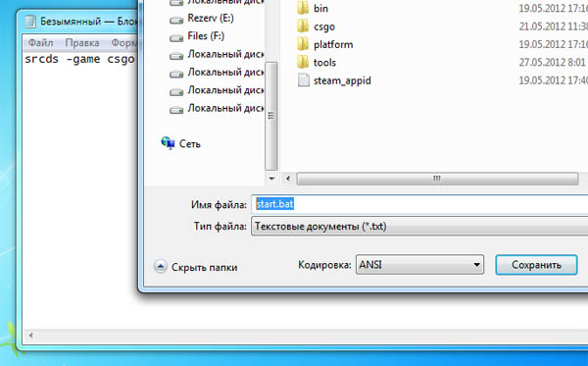This screenshot has width=588, height=366.
Task: Select the steam_appid file icon
Action: click(303, 79)
